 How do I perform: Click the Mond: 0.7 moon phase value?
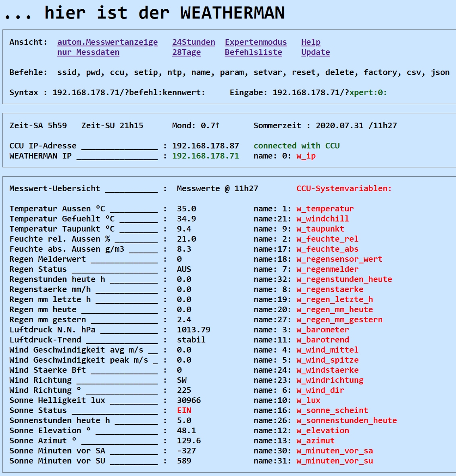[196, 126]
